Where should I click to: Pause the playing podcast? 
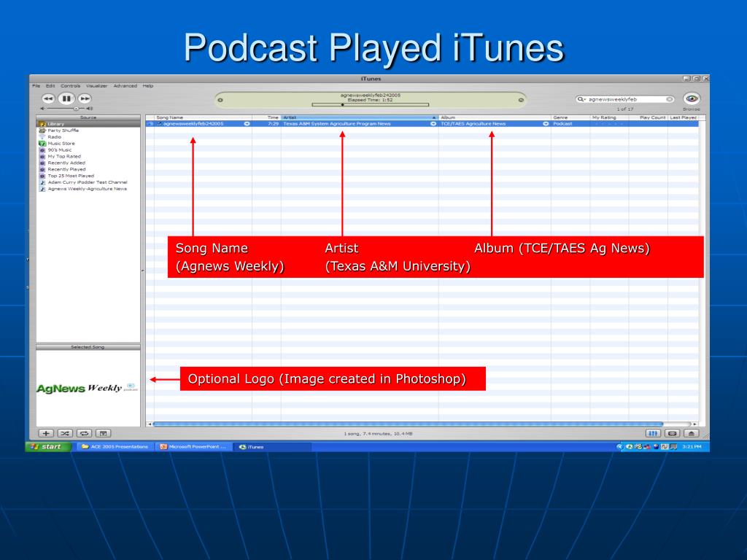[x=66, y=98]
